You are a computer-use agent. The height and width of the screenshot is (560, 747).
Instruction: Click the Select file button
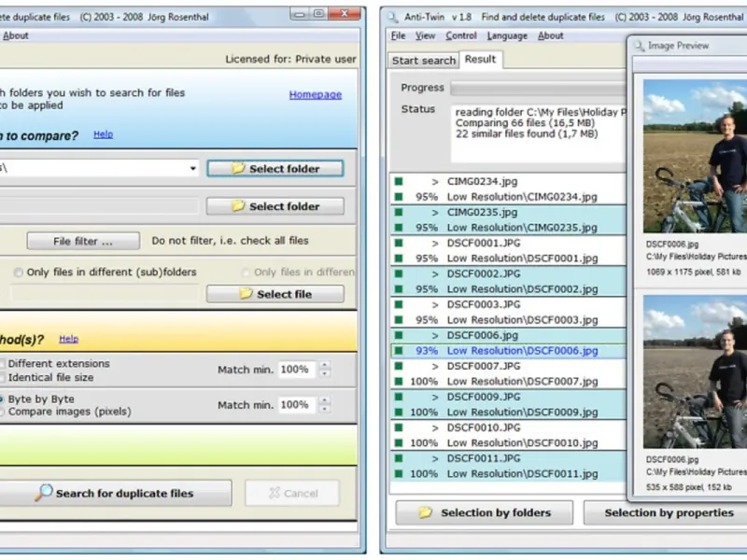275,294
